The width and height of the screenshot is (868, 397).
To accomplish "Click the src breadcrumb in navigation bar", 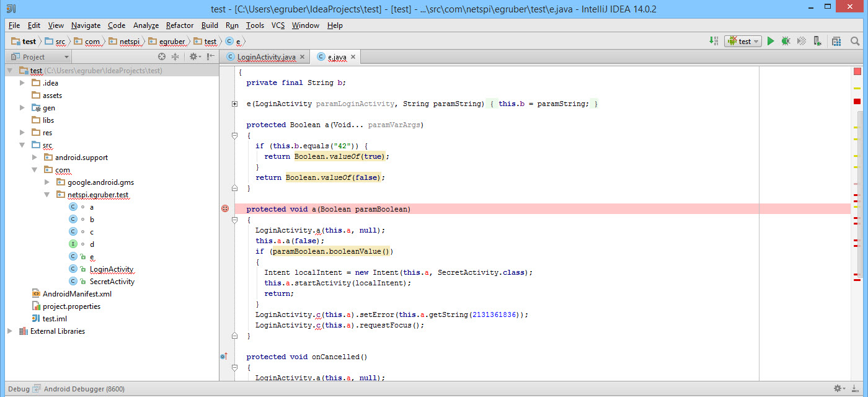I will pyautogui.click(x=55, y=41).
